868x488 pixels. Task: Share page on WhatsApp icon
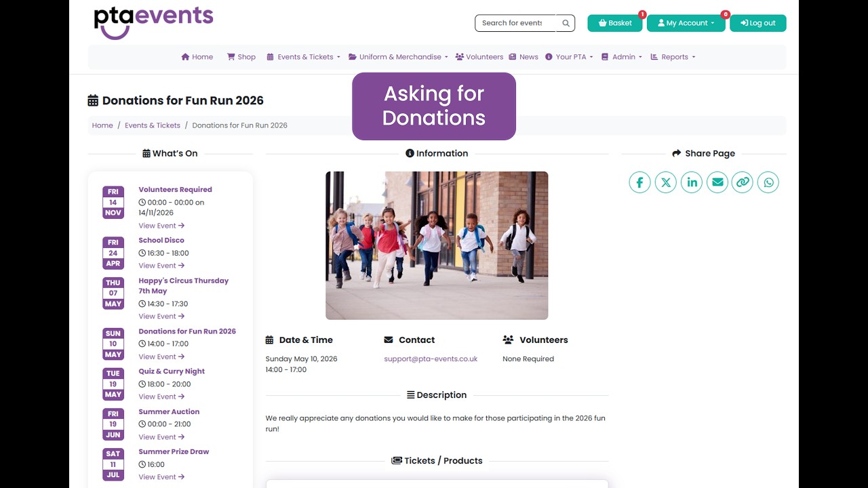coord(768,182)
